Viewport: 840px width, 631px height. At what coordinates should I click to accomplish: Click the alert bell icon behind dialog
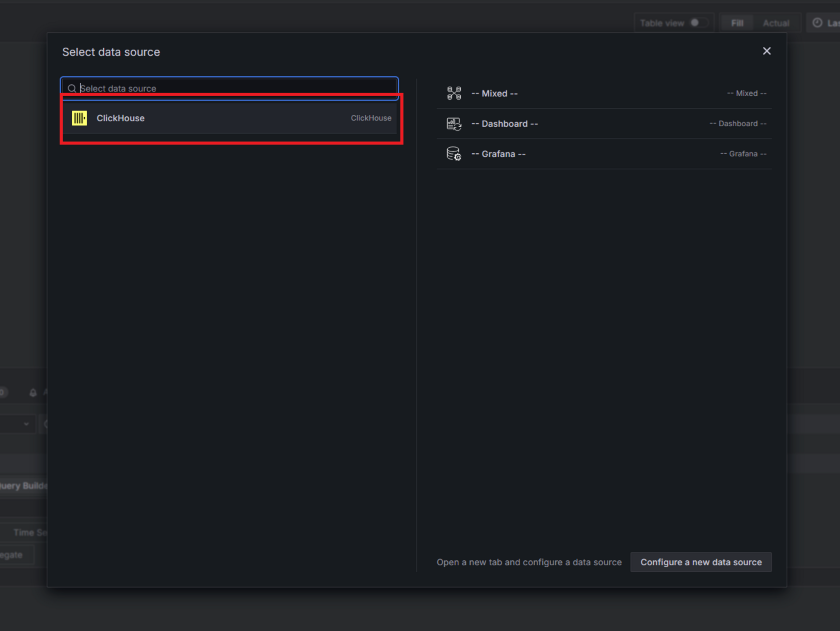(x=33, y=393)
